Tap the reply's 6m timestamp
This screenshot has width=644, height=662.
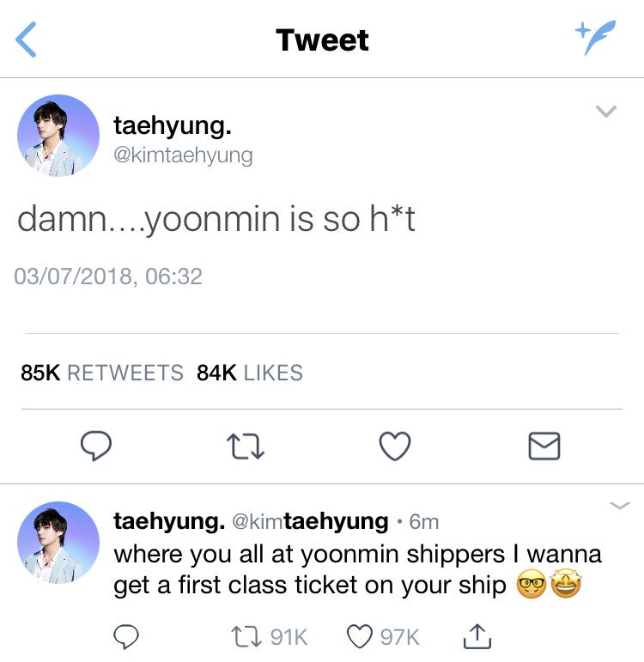click(424, 522)
